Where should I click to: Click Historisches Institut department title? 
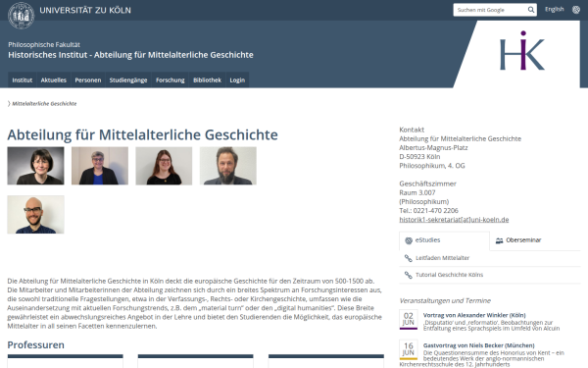(x=130, y=55)
